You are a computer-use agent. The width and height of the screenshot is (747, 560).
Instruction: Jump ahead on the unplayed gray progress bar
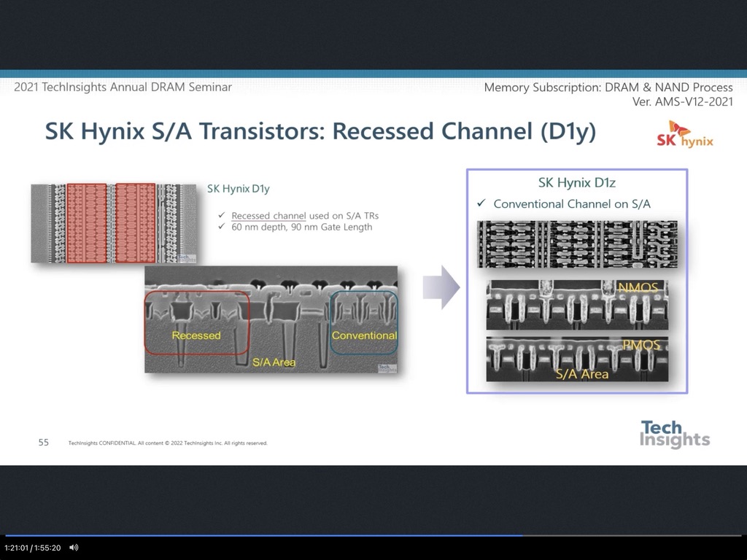click(x=635, y=535)
